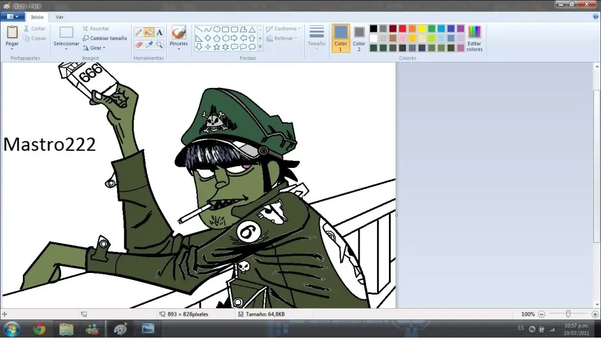Pick the Oval shape
Viewport: 601px width, 364px height.
pyautogui.click(x=217, y=29)
